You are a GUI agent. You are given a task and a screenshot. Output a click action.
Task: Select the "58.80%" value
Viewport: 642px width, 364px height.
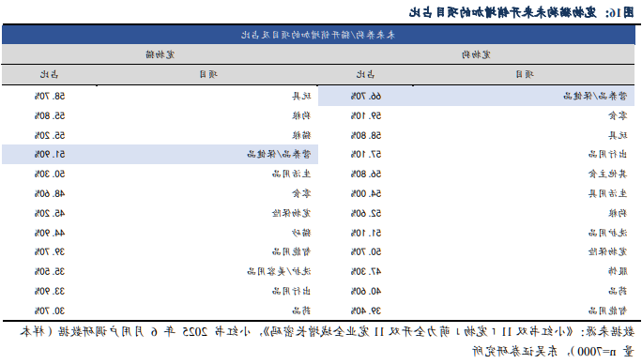(x=366, y=135)
